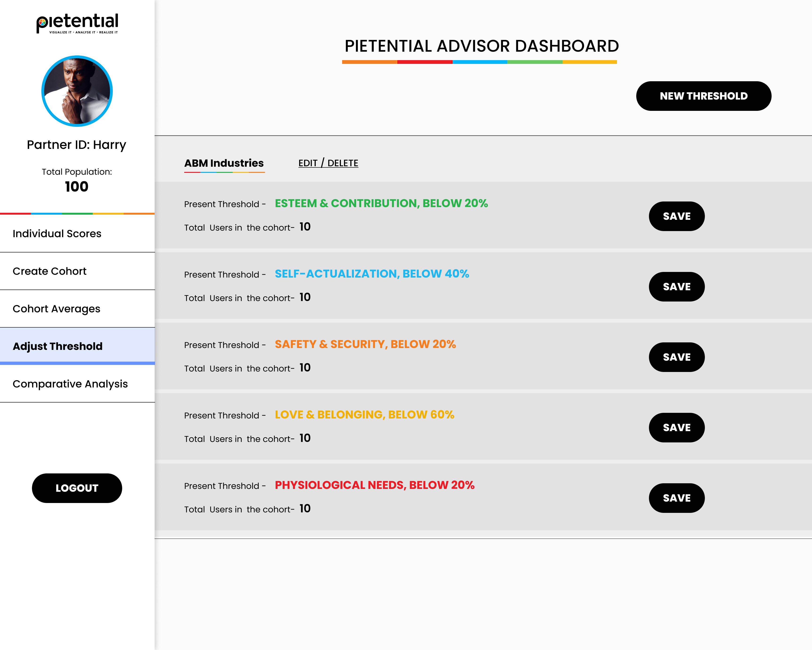This screenshot has height=650, width=812.
Task: Select the ABM Industries cohort tab
Action: [x=224, y=163]
